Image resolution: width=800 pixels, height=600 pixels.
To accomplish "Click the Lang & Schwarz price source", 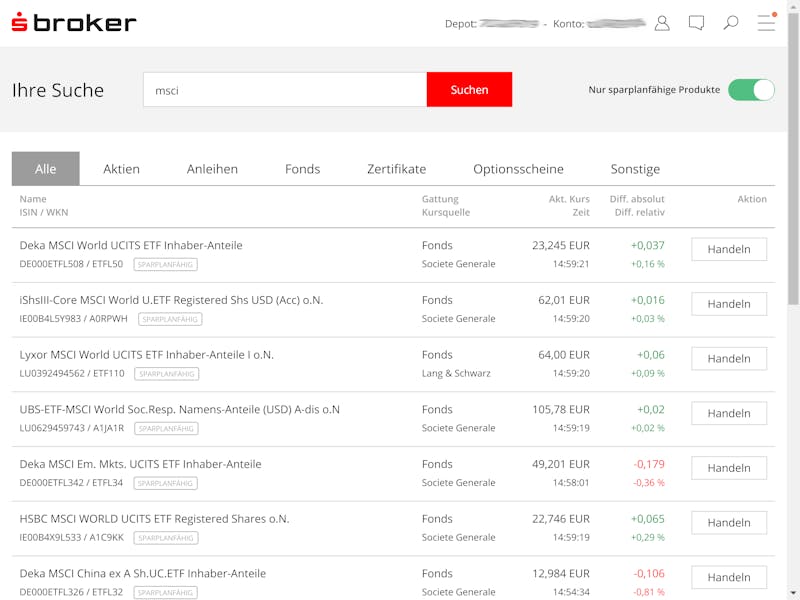I will [x=456, y=373].
